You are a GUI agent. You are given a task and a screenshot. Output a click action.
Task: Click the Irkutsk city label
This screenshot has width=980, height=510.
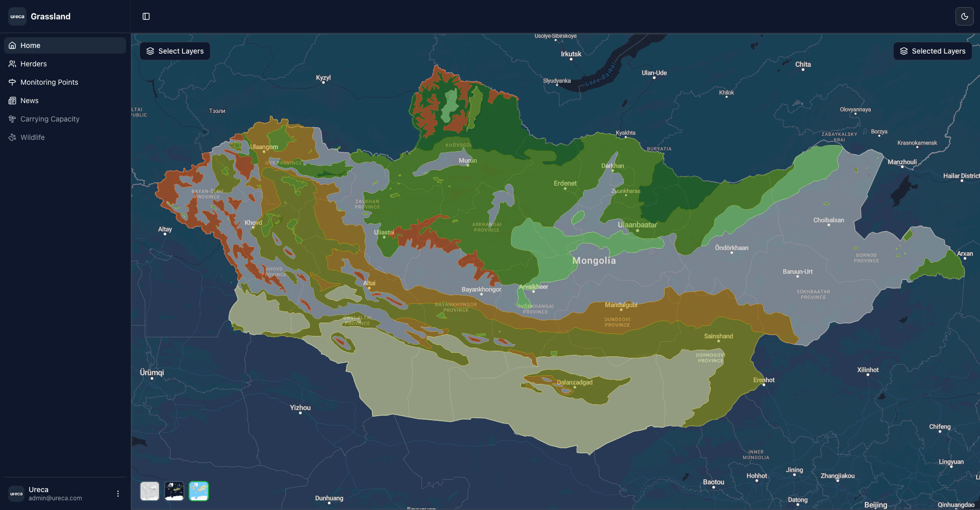[571, 54]
